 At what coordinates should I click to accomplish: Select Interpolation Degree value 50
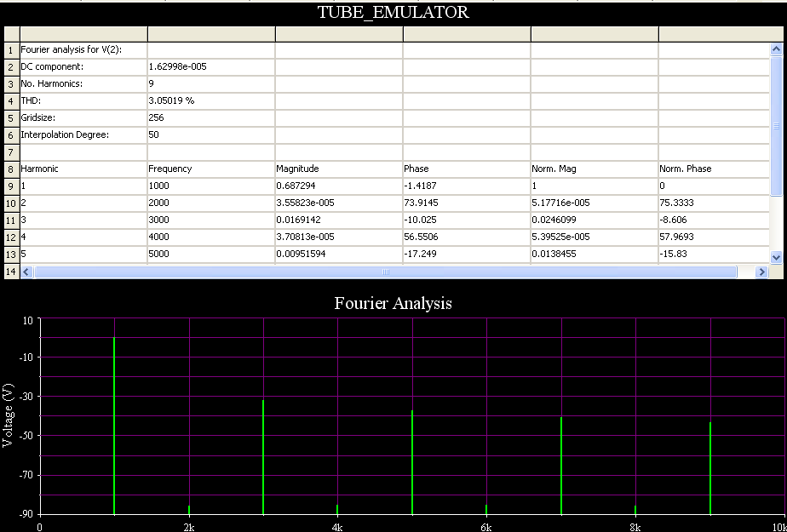point(211,134)
